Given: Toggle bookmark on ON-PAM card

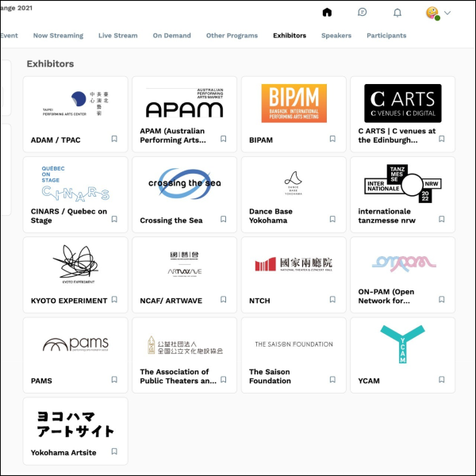Looking at the screenshot, I should point(442,299).
